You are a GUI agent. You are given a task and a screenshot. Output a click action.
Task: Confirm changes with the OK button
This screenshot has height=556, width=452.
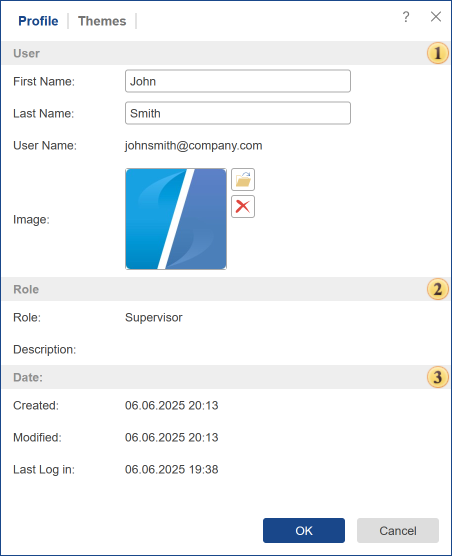coord(304,530)
